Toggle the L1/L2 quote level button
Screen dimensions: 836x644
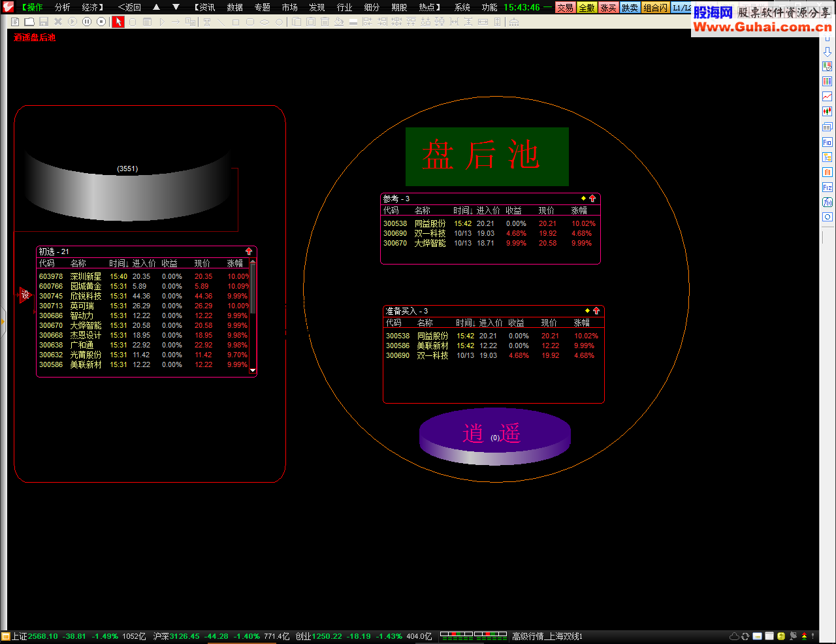tap(681, 8)
